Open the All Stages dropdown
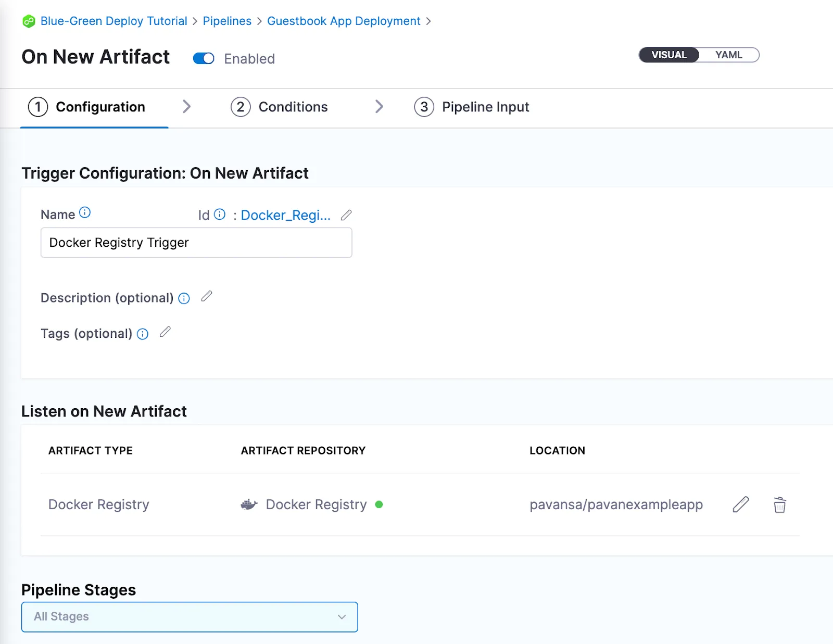 pos(189,616)
